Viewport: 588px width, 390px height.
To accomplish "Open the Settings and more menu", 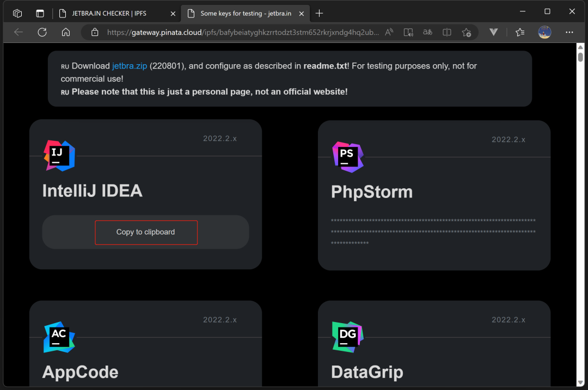I will tap(569, 32).
